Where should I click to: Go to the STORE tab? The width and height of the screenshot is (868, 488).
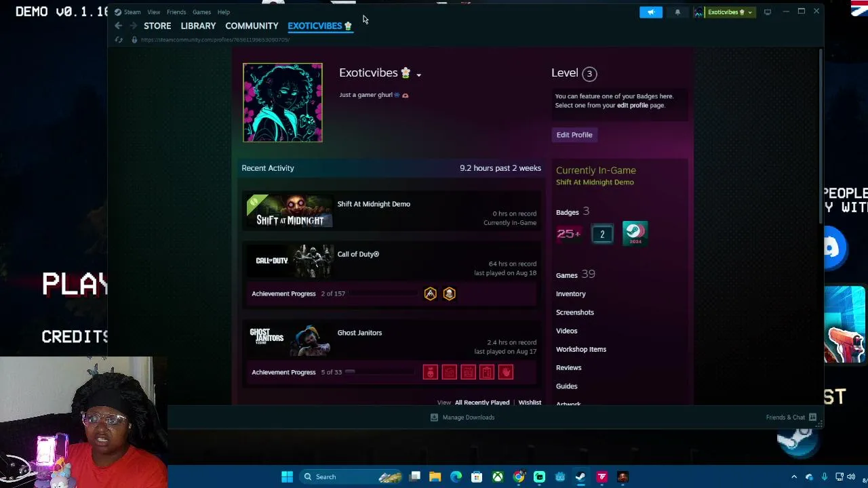click(x=157, y=26)
